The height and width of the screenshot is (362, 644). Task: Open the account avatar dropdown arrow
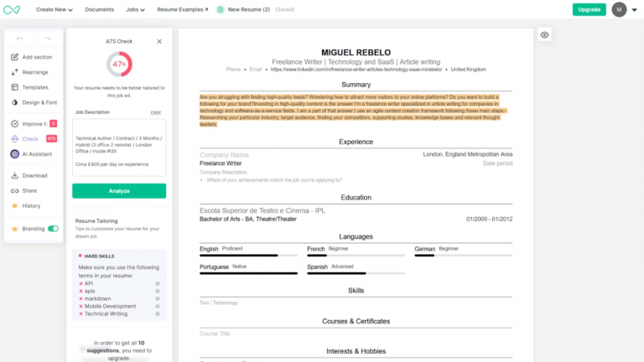click(x=635, y=10)
